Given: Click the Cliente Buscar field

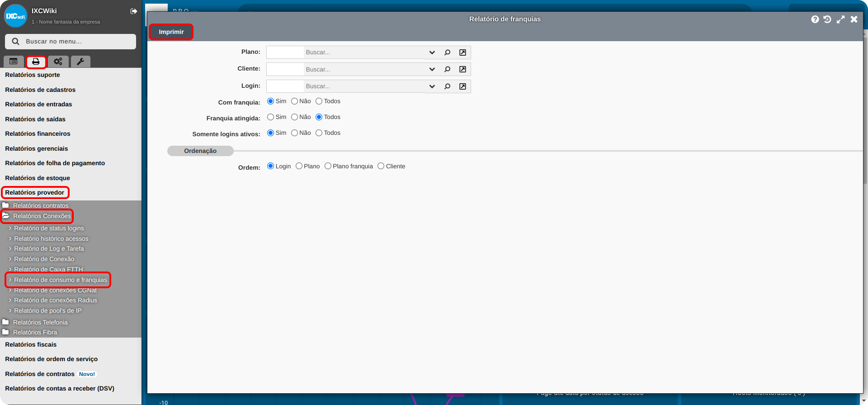Looking at the screenshot, I should tap(364, 69).
